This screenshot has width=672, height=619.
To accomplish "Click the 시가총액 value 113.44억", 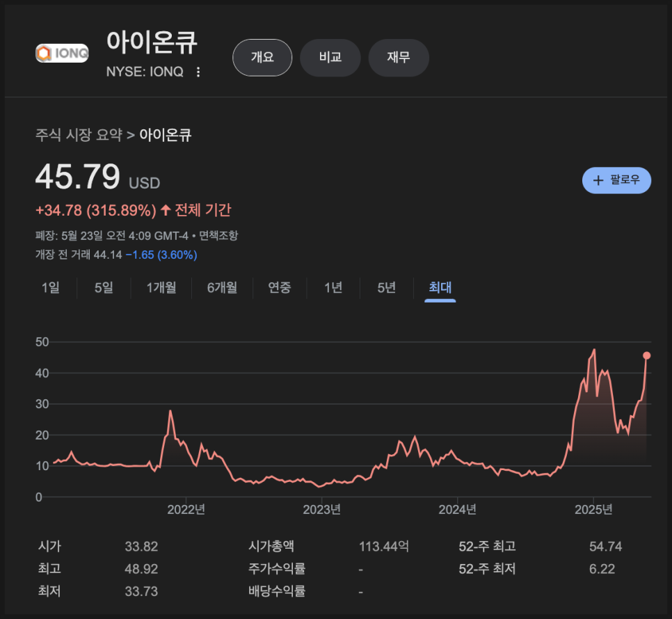I will pos(384,547).
